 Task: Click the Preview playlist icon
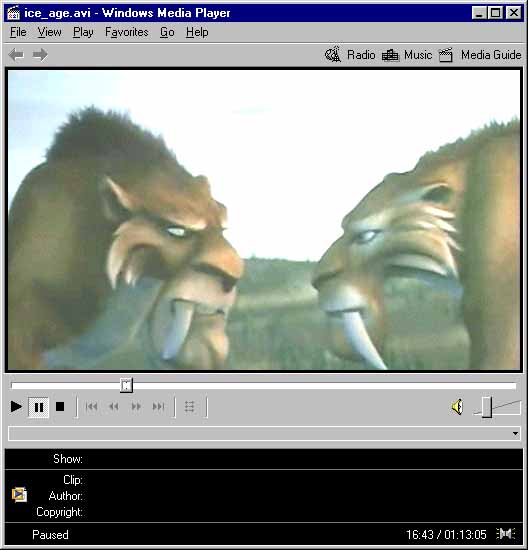[x=189, y=407]
